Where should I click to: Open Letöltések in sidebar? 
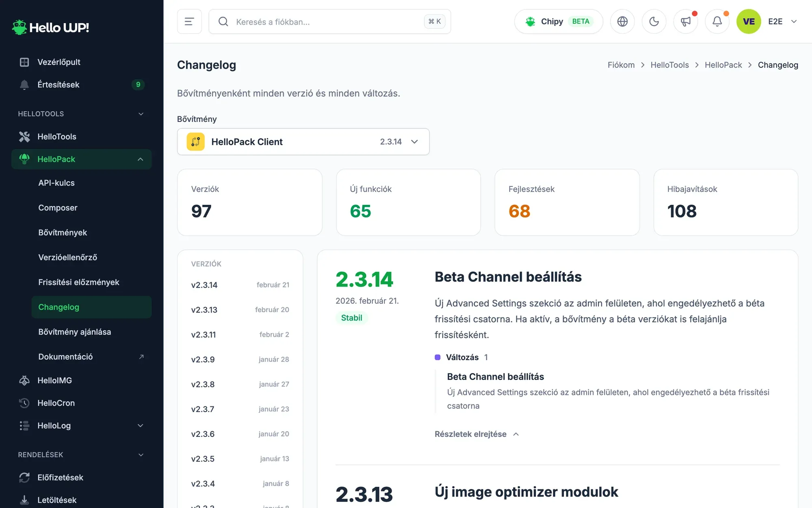(82, 500)
